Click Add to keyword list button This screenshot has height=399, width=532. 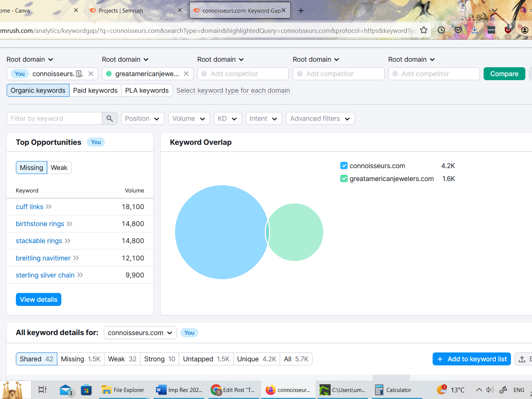[472, 359]
